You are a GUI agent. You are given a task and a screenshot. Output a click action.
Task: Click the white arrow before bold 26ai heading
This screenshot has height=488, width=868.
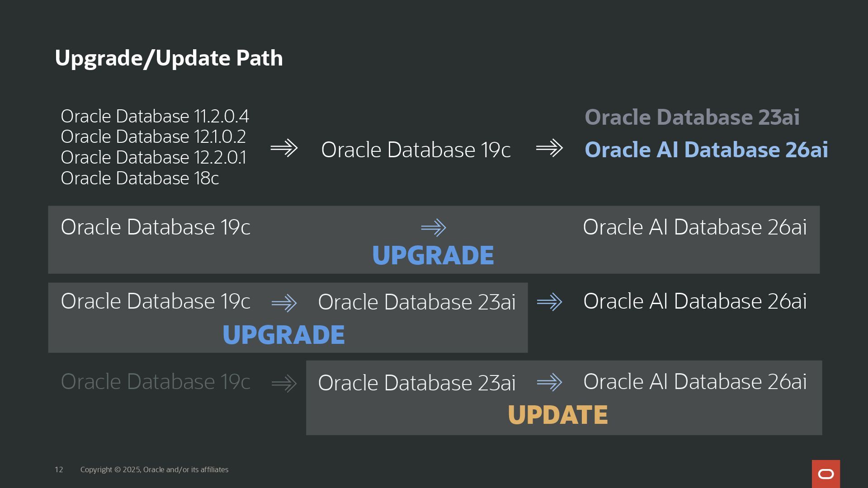coord(549,148)
